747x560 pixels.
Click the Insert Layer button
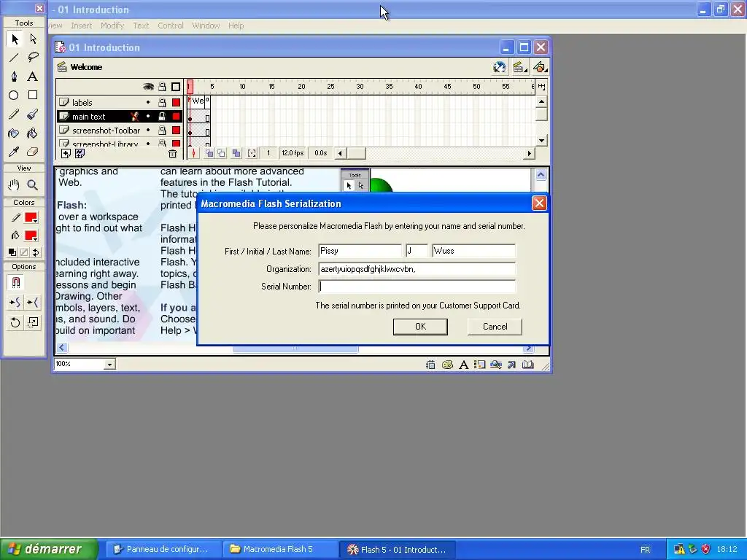click(x=66, y=153)
